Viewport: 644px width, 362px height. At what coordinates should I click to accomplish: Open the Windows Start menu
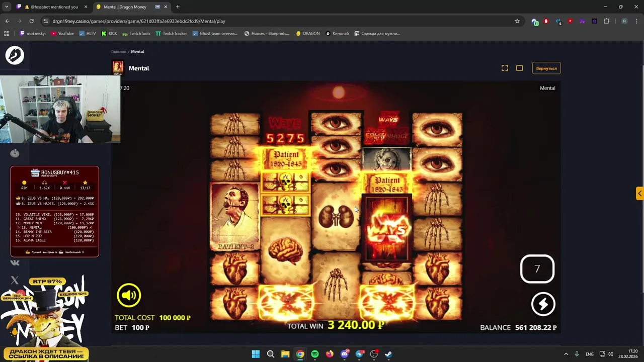tap(256, 354)
